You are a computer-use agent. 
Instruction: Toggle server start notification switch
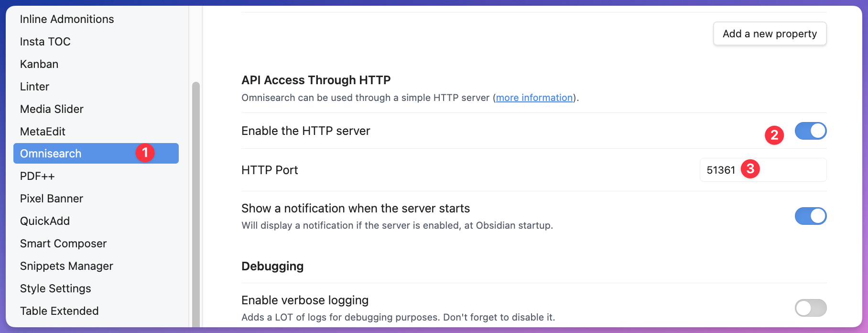point(810,216)
